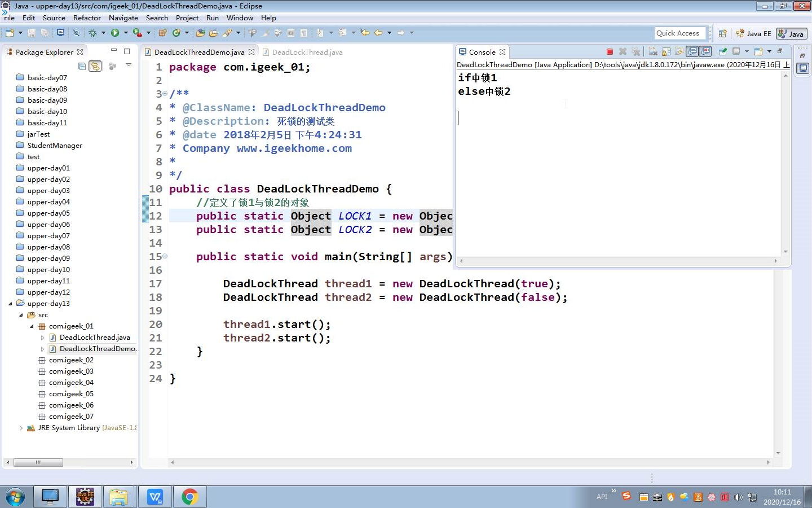Click the Search flashlight toolbar icon
The image size is (812, 508).
(x=228, y=33)
